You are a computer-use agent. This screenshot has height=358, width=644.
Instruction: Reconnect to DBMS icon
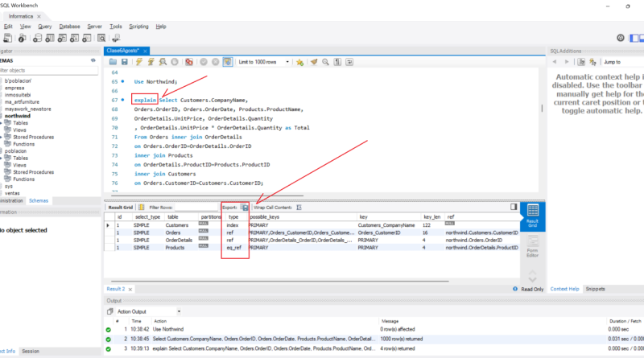(x=116, y=38)
